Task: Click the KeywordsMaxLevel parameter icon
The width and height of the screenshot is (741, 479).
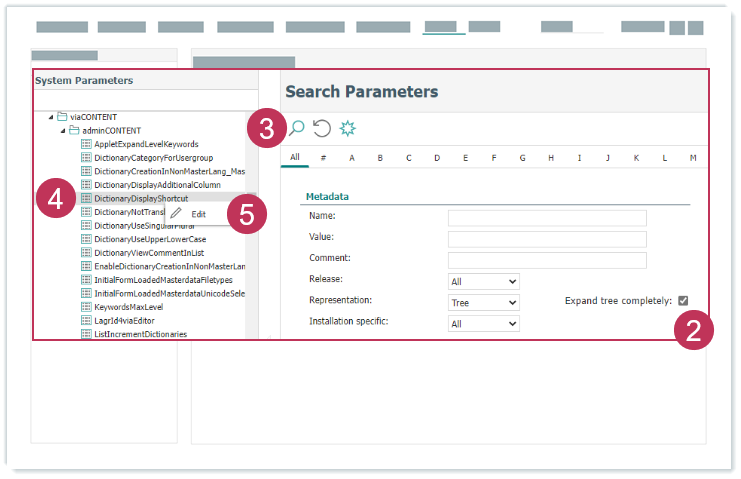Action: pyautogui.click(x=86, y=307)
